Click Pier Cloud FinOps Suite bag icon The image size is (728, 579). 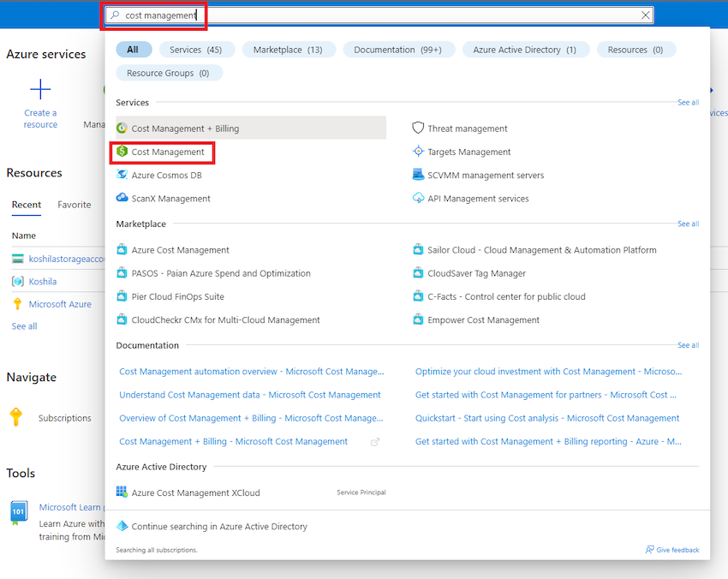point(122,295)
